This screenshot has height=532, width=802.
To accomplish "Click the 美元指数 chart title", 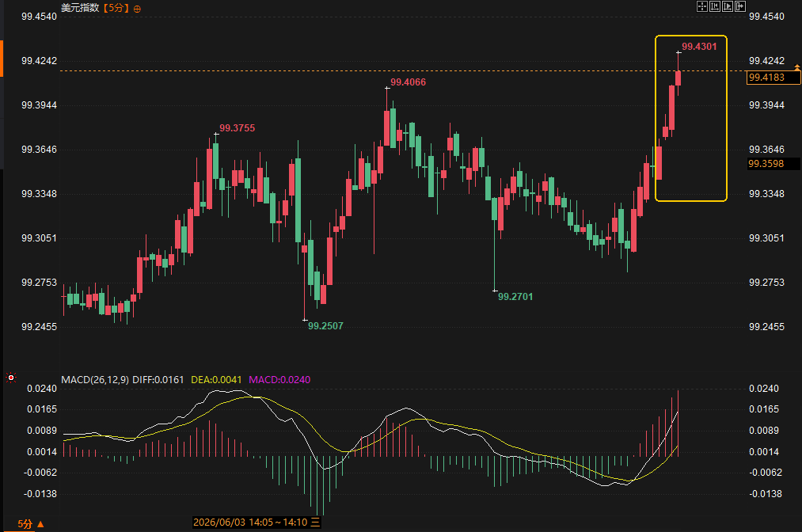I will 80,8.
